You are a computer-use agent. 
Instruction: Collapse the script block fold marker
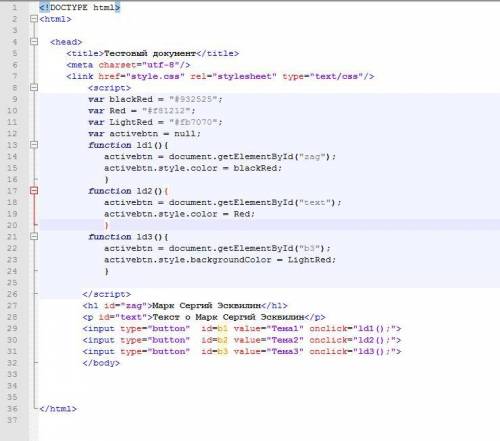tap(34, 88)
